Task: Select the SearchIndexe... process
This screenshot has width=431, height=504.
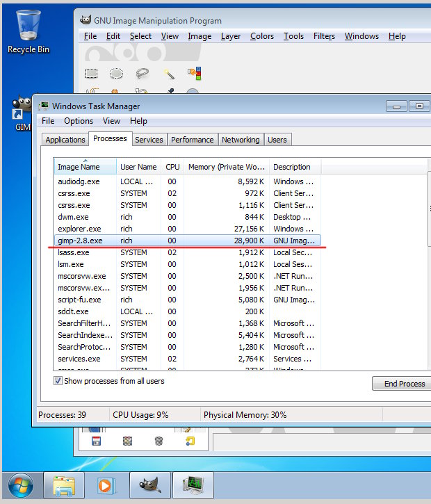Action: pyautogui.click(x=188, y=335)
